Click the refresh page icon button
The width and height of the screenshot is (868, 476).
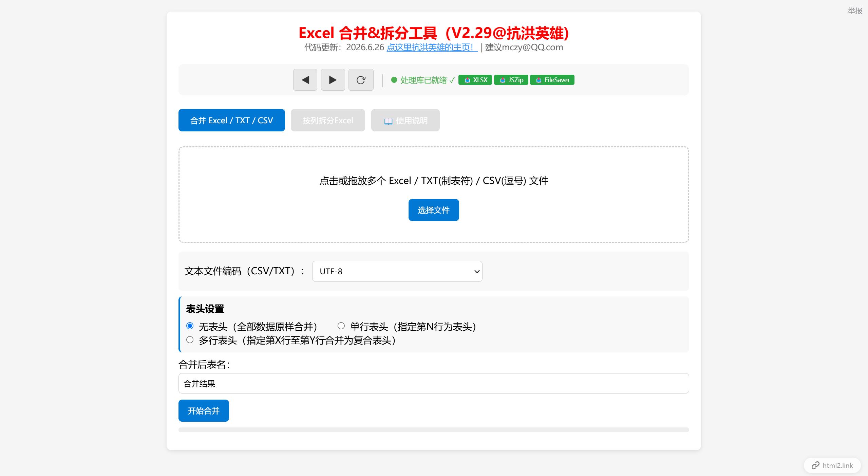coord(361,80)
